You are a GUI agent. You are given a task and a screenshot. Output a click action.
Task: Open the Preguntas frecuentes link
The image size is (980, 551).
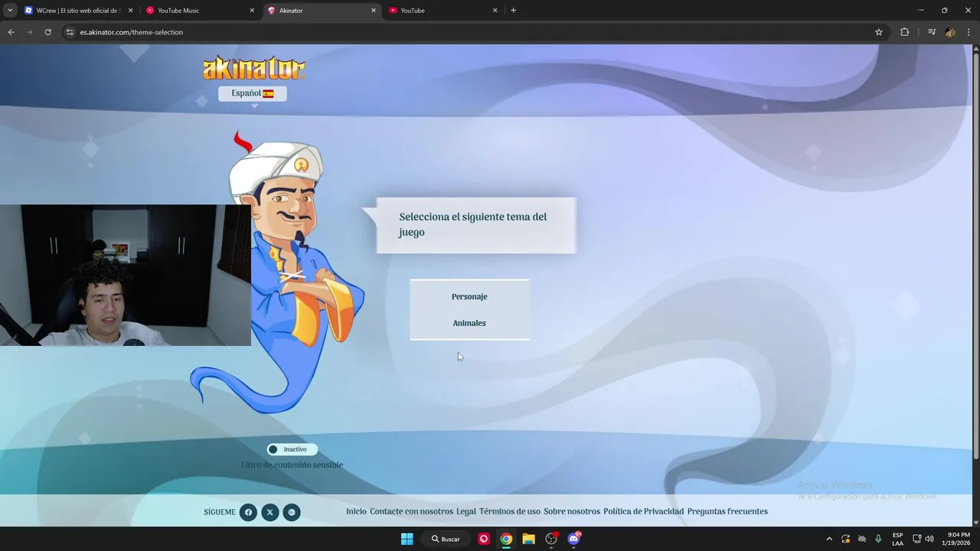point(727,511)
